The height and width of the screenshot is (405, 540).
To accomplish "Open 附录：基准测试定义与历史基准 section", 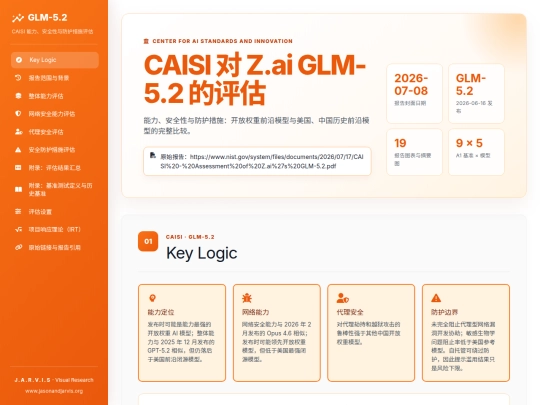I will 55,189.
